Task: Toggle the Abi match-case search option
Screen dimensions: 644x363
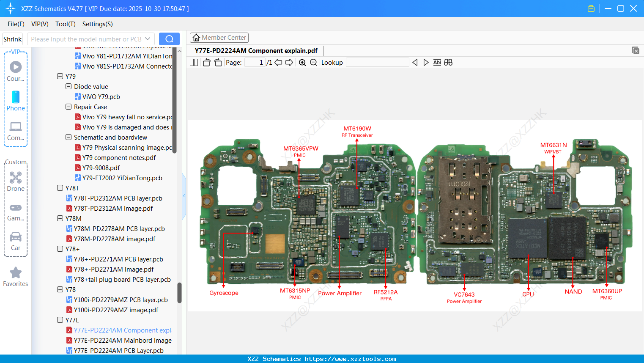Action: (x=437, y=62)
